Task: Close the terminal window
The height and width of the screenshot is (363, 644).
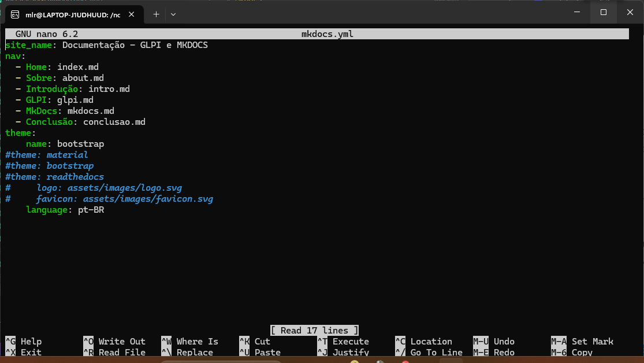Action: pos(630,12)
